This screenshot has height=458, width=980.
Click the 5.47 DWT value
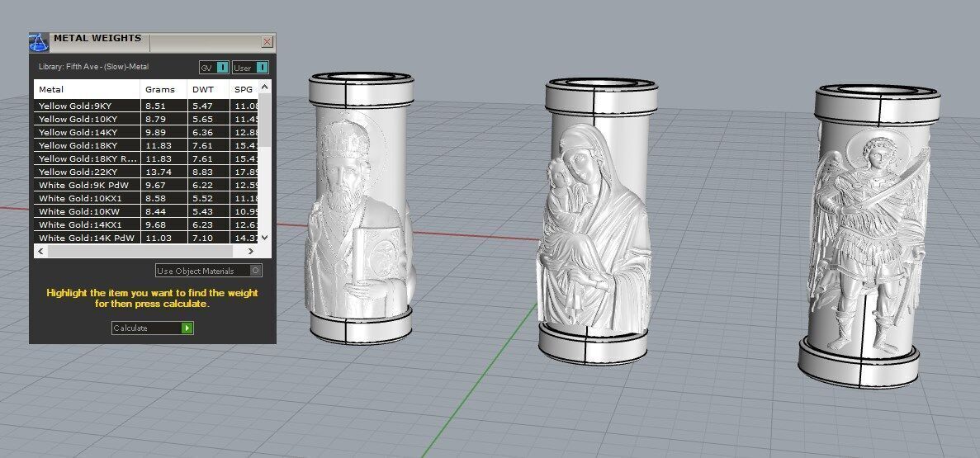[x=202, y=106]
